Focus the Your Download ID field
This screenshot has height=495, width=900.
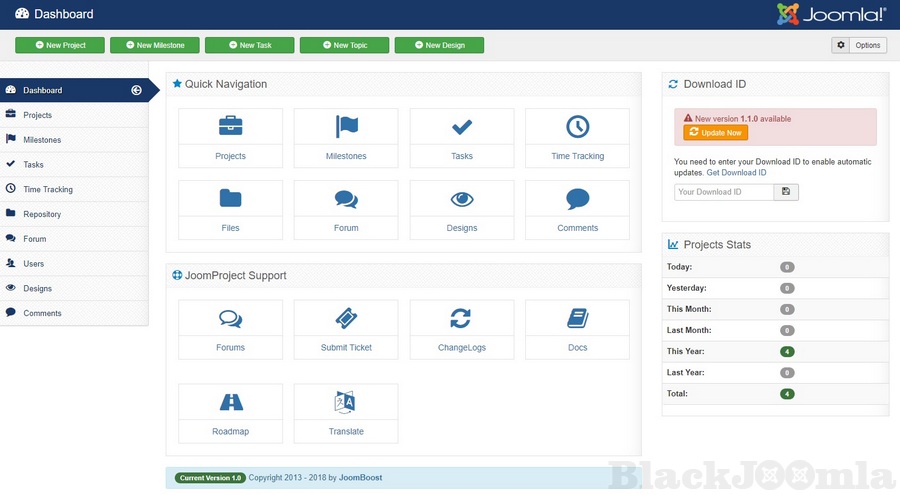coord(724,192)
